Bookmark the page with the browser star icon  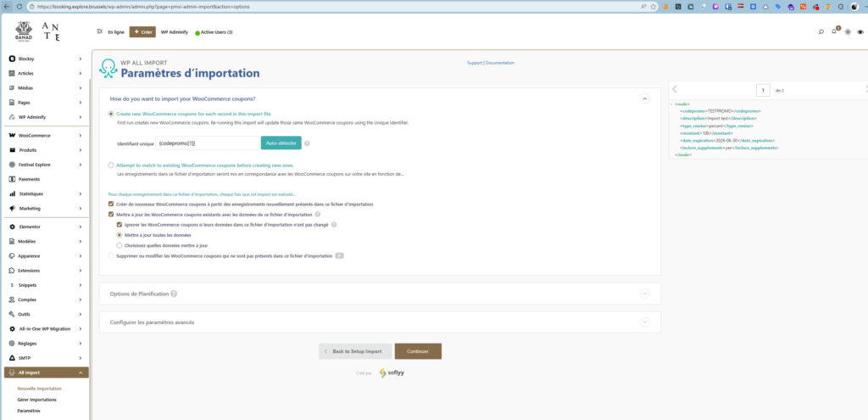654,6
